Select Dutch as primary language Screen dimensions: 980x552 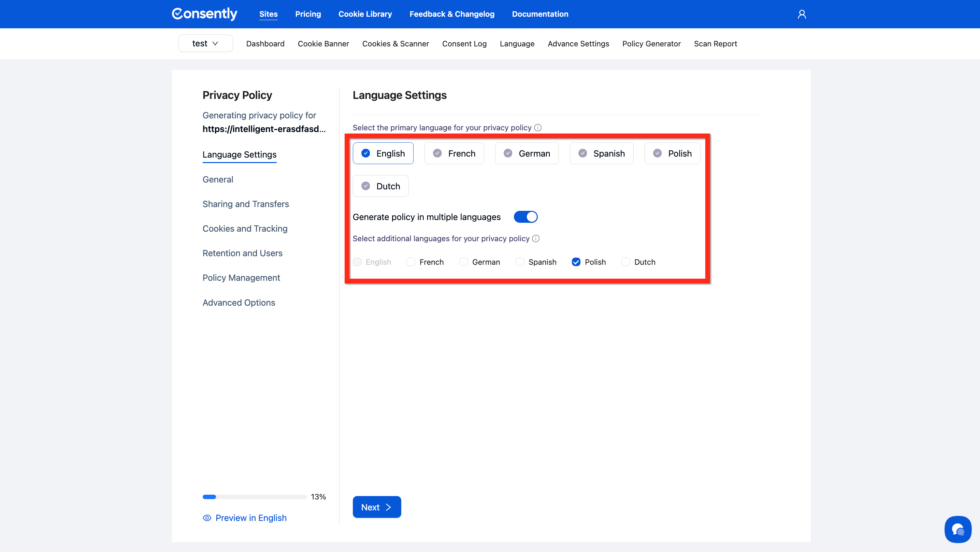380,186
